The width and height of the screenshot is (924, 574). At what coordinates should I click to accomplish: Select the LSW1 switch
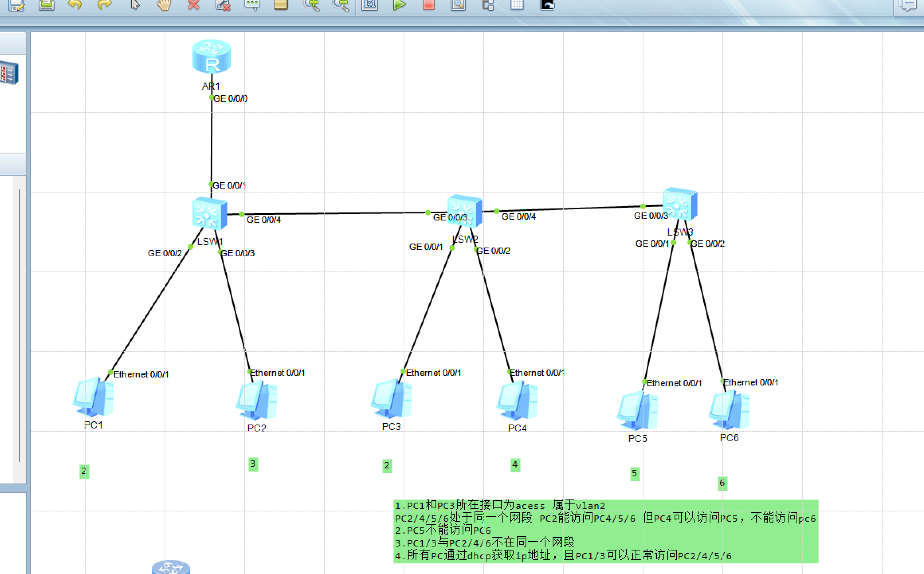(210, 214)
